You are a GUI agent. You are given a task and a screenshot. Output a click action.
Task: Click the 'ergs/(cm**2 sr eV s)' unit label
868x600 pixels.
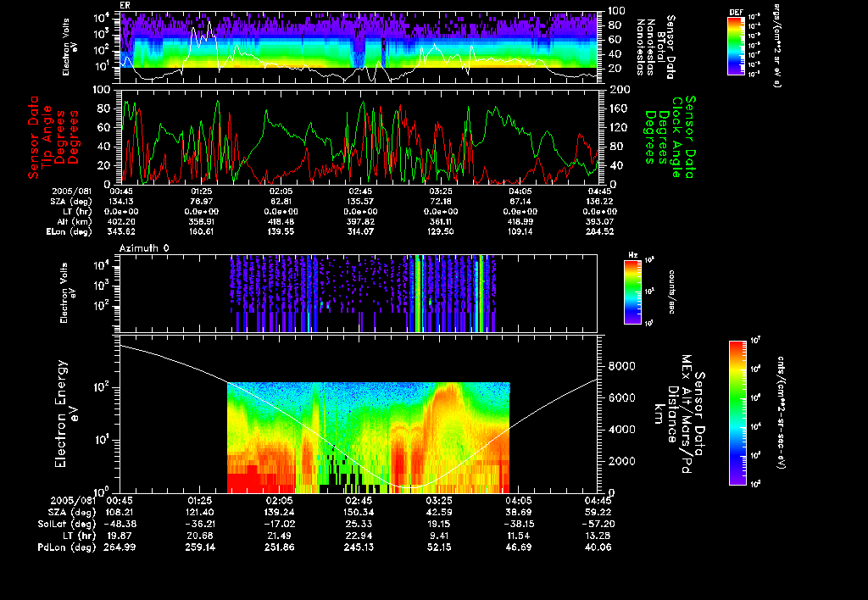pos(776,46)
